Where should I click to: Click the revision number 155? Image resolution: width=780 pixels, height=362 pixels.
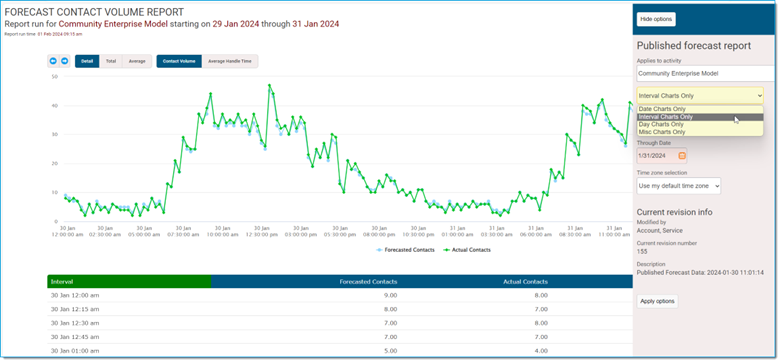[x=642, y=252]
